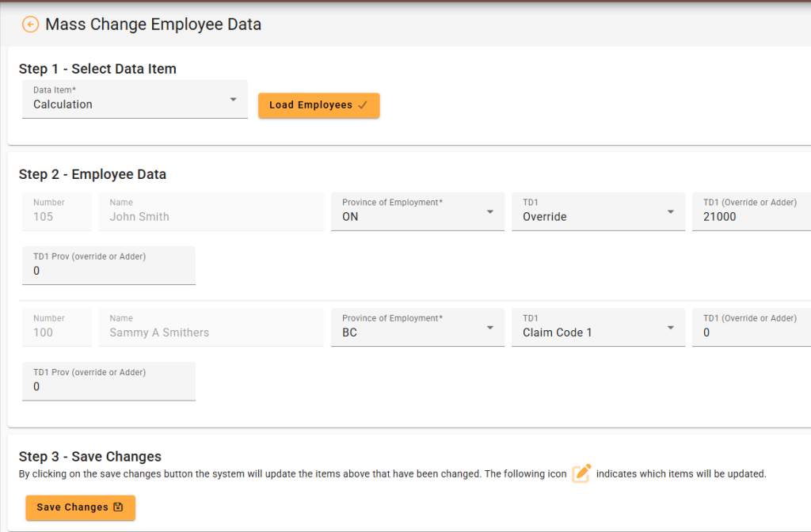Open the TD1 dropdown showing Override
This screenshot has height=532, width=811.
pos(598,212)
